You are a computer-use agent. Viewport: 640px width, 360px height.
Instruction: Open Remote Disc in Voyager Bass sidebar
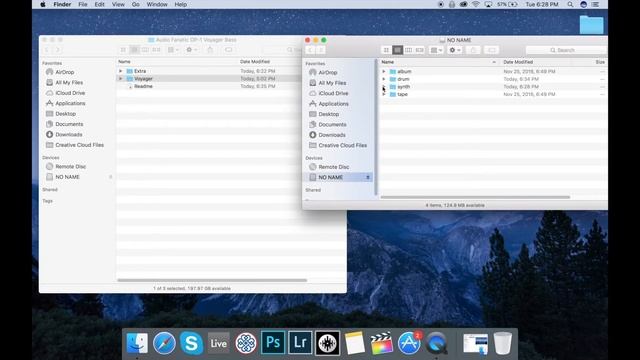pyautogui.click(x=70, y=167)
